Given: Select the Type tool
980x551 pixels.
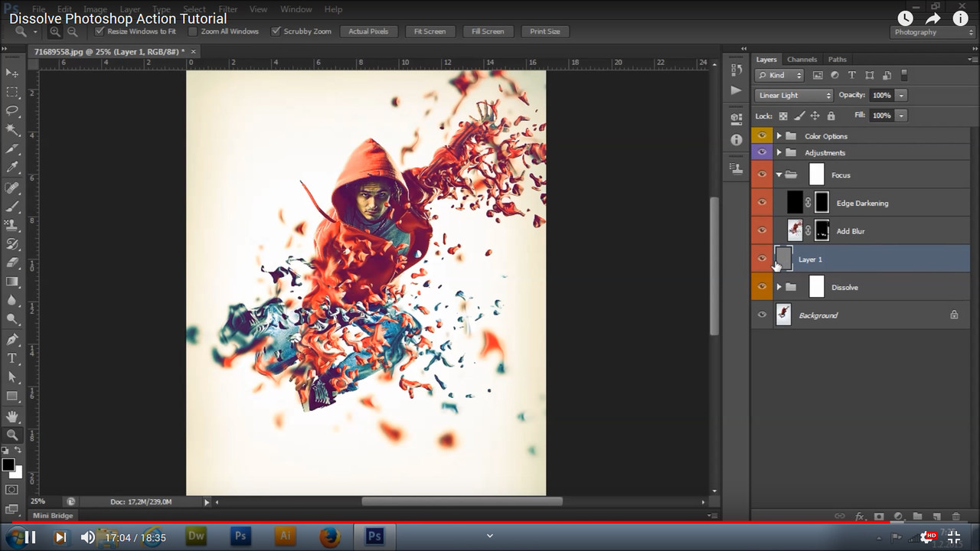Looking at the screenshot, I should click(12, 358).
